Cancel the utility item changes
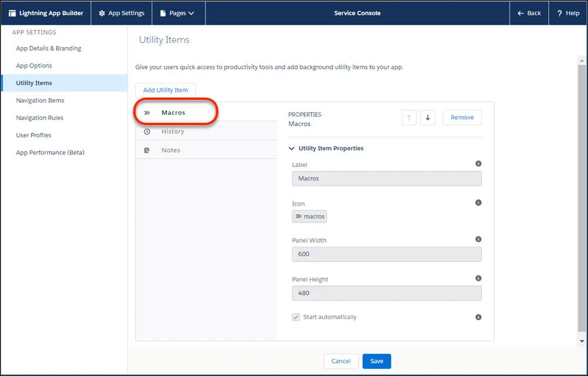 pos(341,361)
